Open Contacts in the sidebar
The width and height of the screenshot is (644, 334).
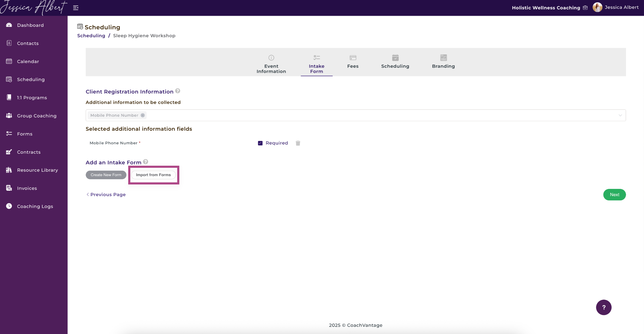[28, 43]
